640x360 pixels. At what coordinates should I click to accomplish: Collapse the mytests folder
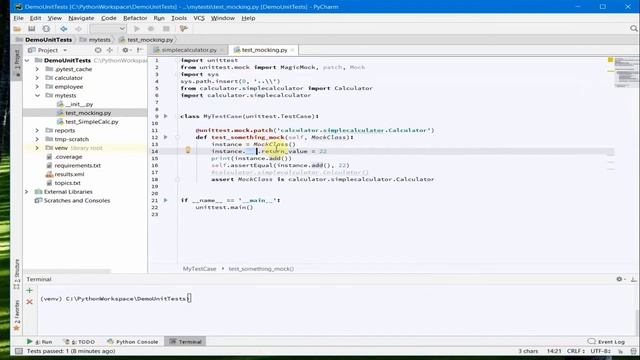point(37,95)
